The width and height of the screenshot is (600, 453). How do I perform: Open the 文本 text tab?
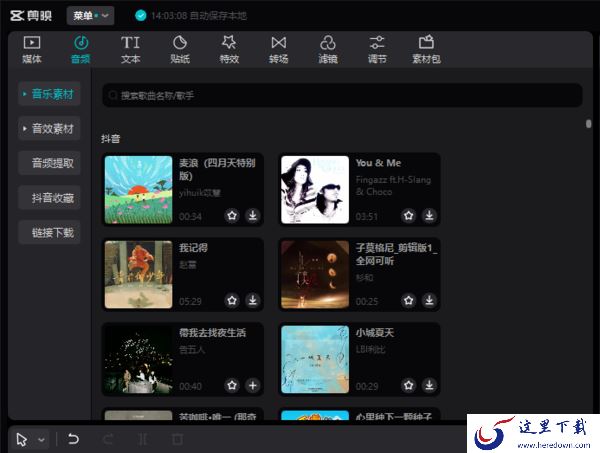(130, 49)
